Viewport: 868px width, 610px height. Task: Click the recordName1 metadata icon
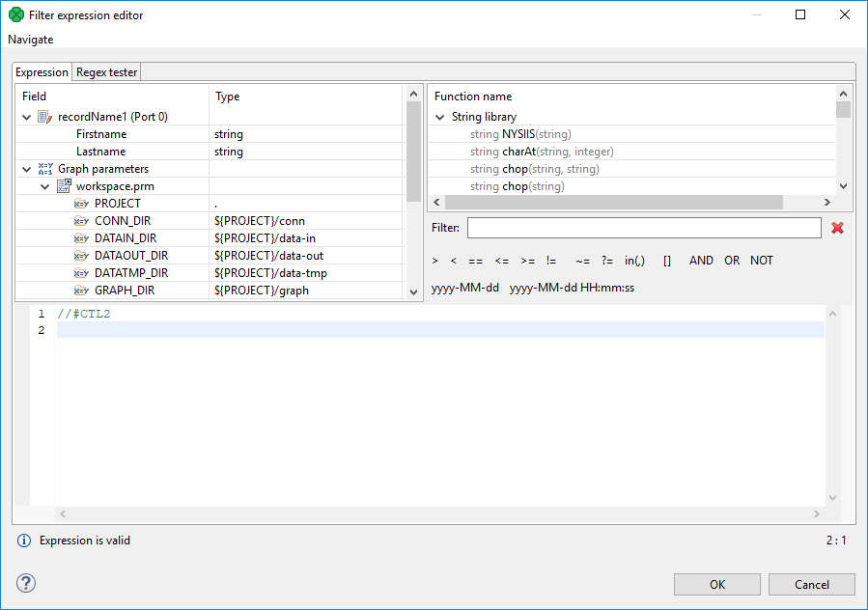point(44,117)
